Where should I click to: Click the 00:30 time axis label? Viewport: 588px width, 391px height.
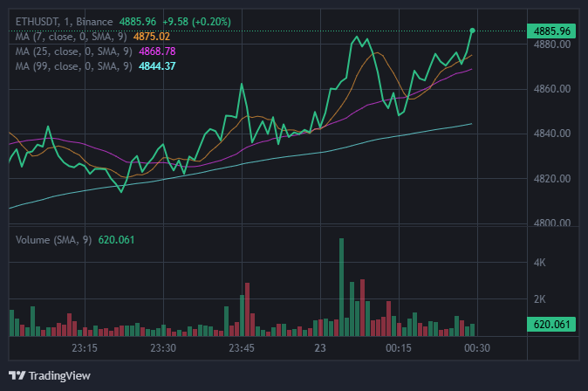(476, 348)
